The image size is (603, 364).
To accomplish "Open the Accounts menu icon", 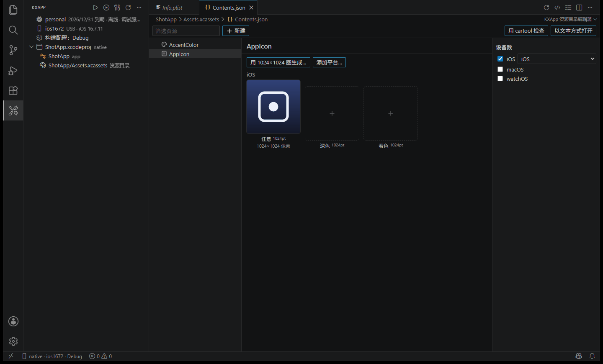I will [x=13, y=321].
